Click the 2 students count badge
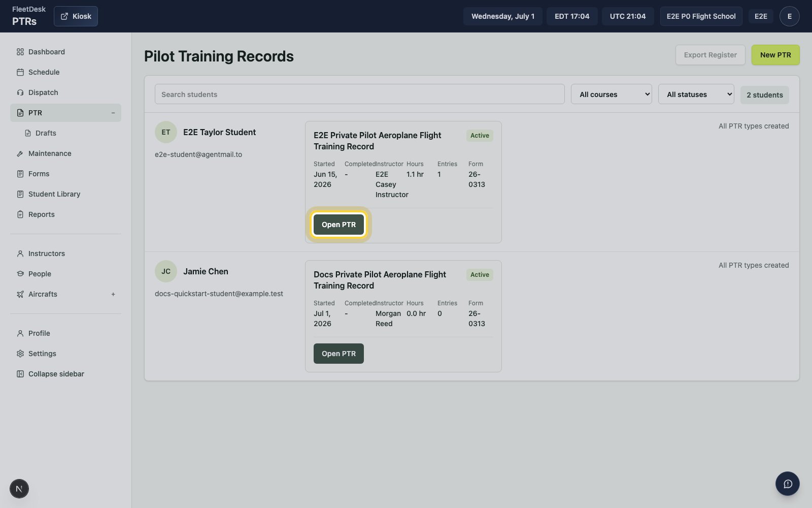 pyautogui.click(x=764, y=95)
